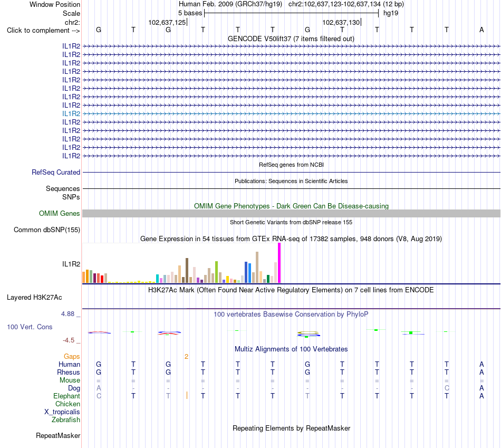501x448 pixels.
Task: Click the dark brown tall bar in the GTEx chart
Action: point(187,271)
